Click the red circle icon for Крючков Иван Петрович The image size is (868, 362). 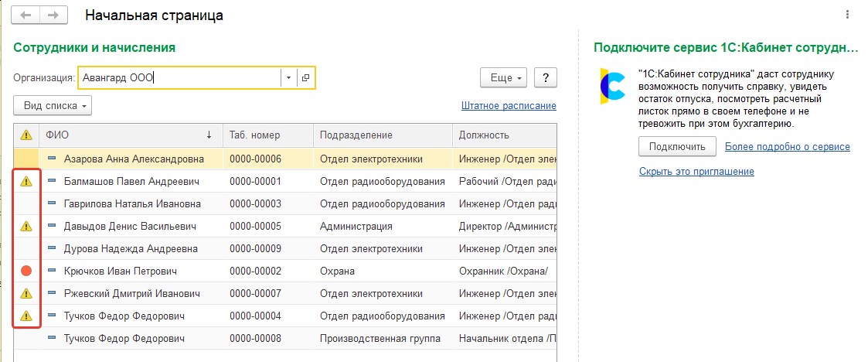tap(26, 271)
